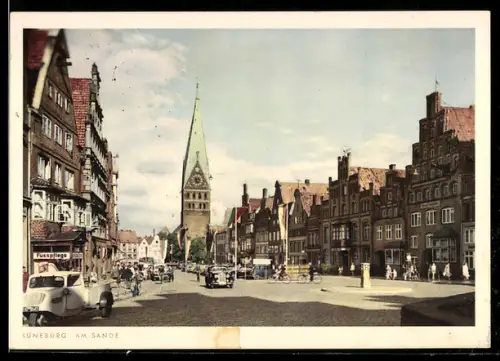Image resolution: width=500 pixels, height=361 pixels.
Task: Click the "Fusspflege" shop sign
Action: [52, 256]
